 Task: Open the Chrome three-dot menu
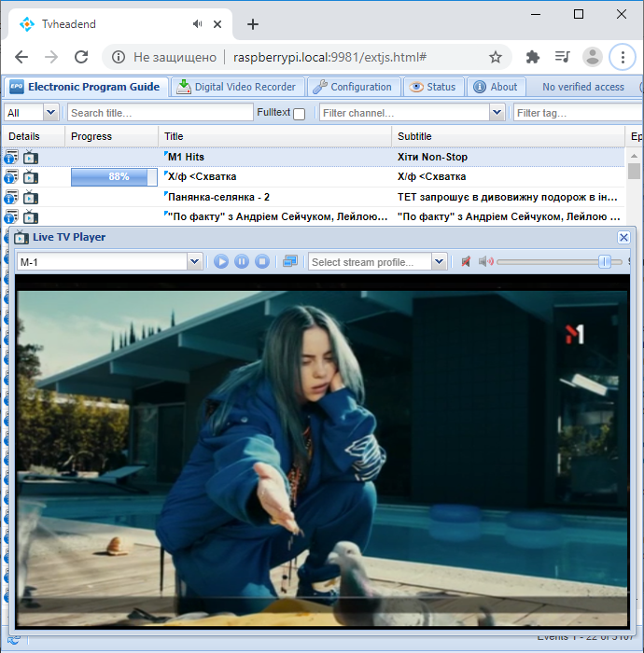click(623, 57)
